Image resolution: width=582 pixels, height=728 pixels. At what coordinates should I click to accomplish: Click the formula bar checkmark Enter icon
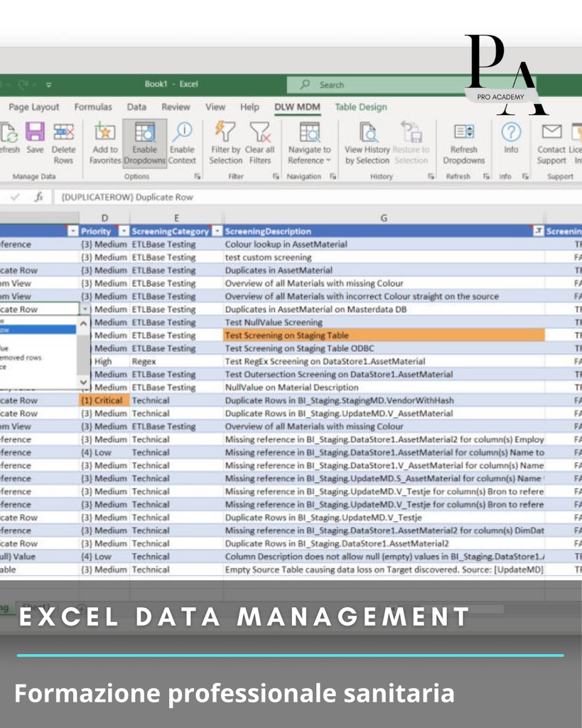pos(15,198)
